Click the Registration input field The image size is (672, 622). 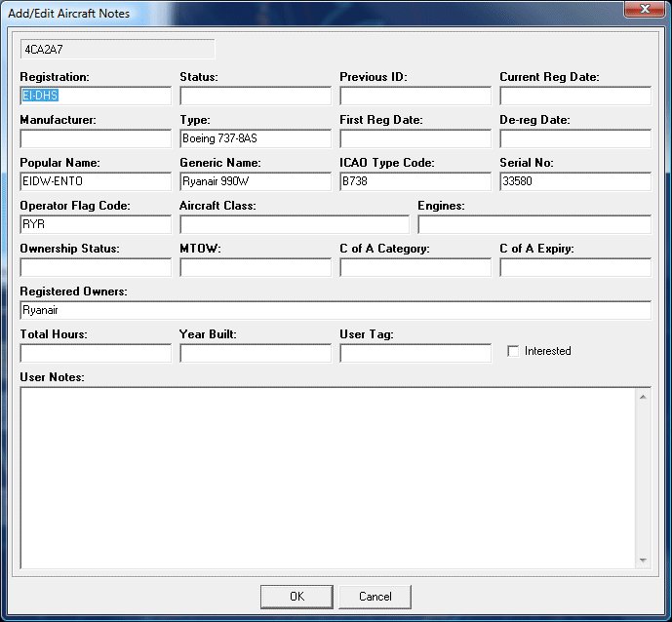coord(96,96)
